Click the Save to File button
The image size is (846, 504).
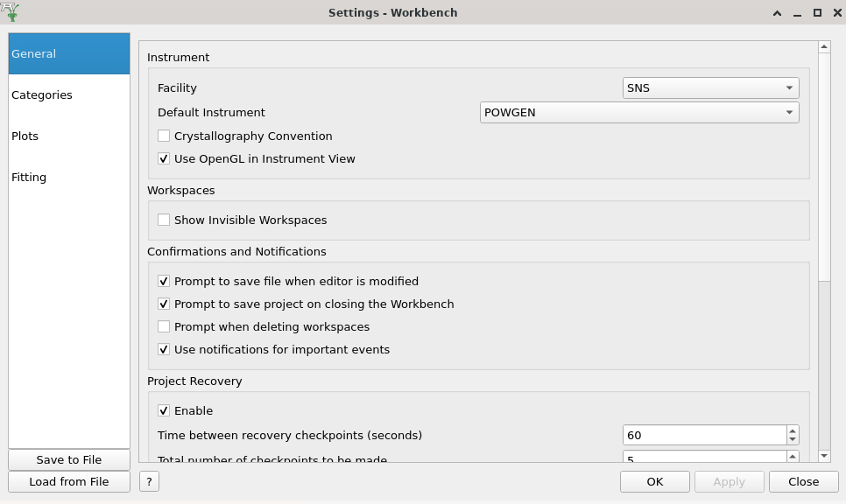tap(69, 460)
